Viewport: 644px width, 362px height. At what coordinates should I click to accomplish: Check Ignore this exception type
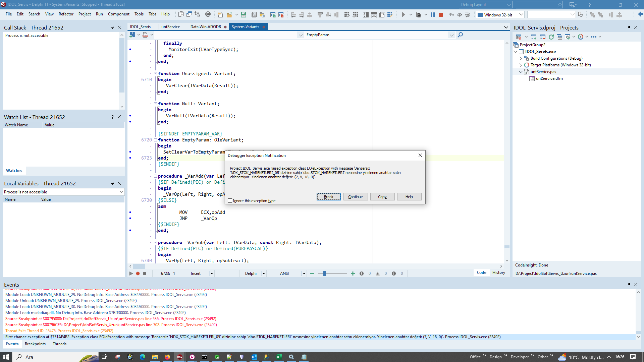click(x=230, y=201)
